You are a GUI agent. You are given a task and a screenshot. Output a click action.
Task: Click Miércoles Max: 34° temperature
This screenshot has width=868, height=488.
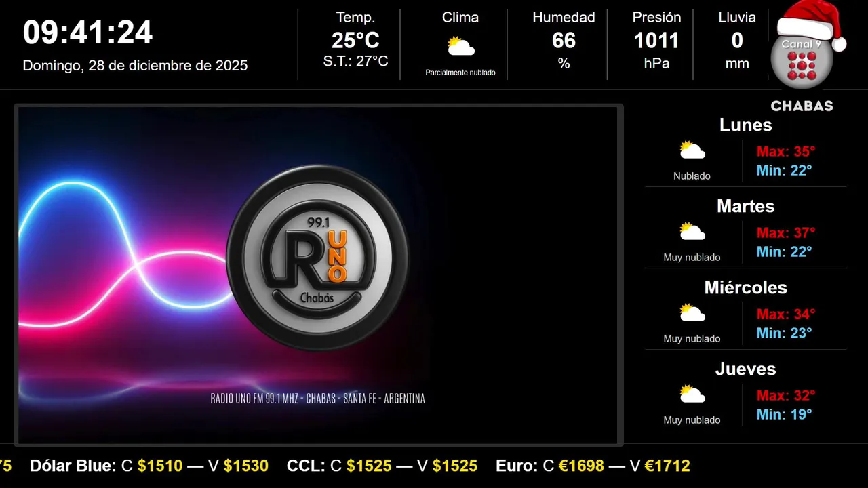coord(786,314)
